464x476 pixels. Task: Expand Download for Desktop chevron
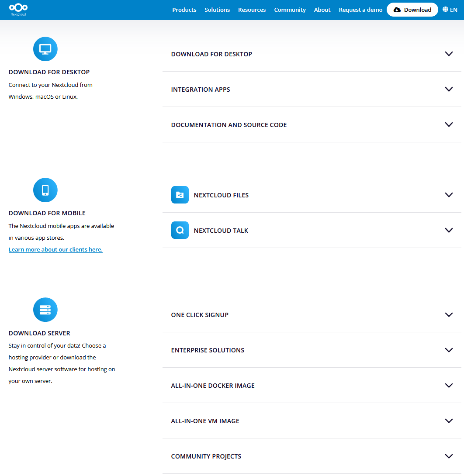[x=449, y=54]
